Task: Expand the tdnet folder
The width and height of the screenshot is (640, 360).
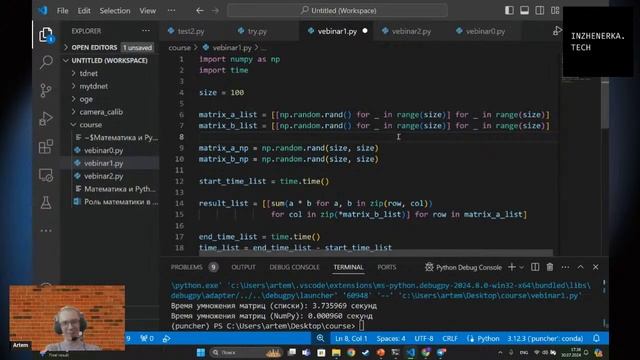Action: click(x=109, y=73)
